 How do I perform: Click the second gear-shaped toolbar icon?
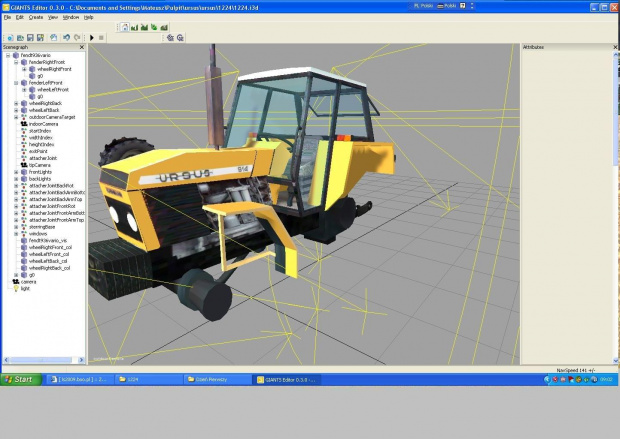coord(180,38)
